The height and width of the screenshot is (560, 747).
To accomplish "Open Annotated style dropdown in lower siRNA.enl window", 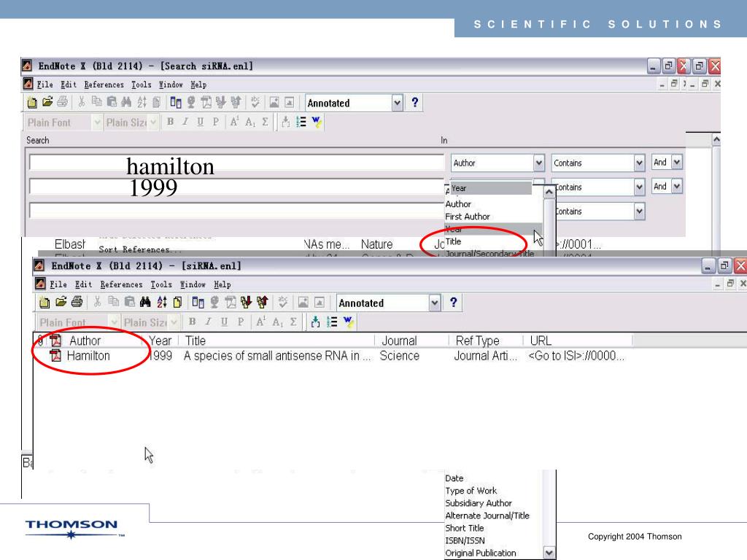I will (435, 303).
